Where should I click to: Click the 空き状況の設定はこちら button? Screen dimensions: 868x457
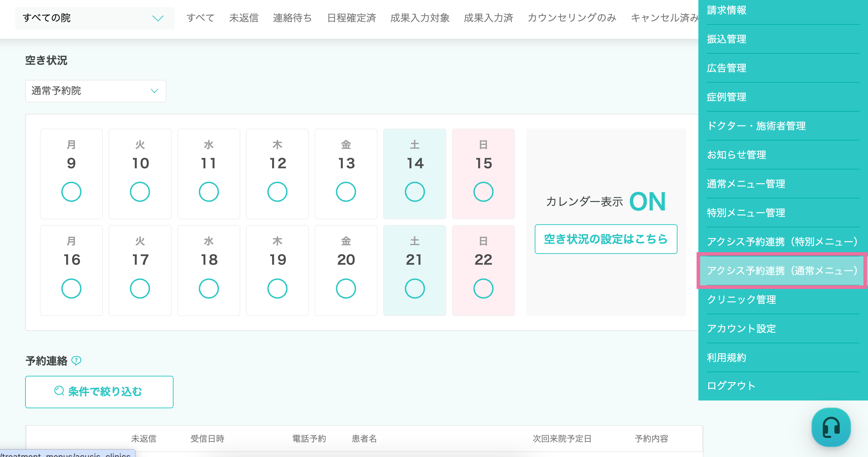pyautogui.click(x=606, y=239)
